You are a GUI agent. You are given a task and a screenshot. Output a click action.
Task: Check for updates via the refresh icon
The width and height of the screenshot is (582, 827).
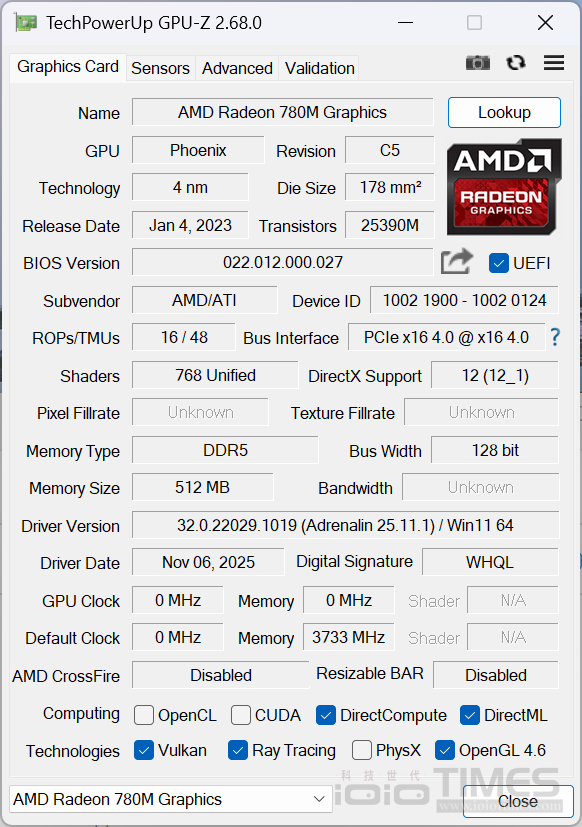pos(515,62)
